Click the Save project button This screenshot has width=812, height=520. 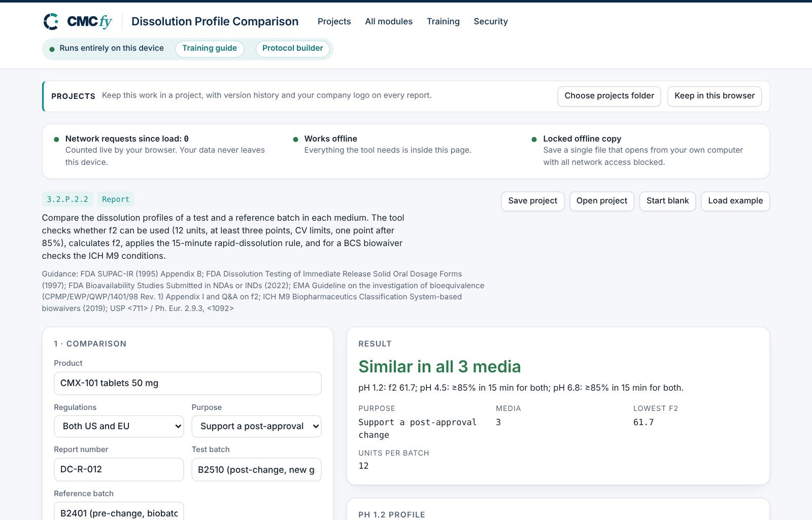[533, 201]
